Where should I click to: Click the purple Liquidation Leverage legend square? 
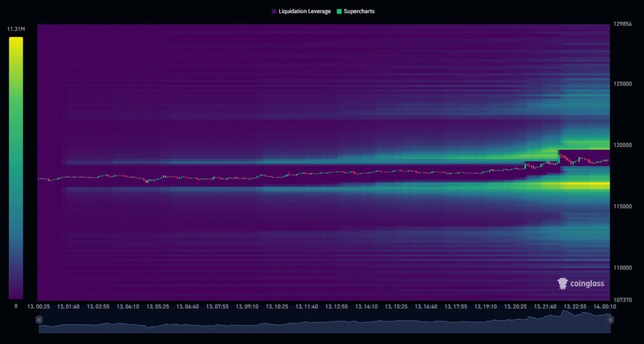pos(274,11)
